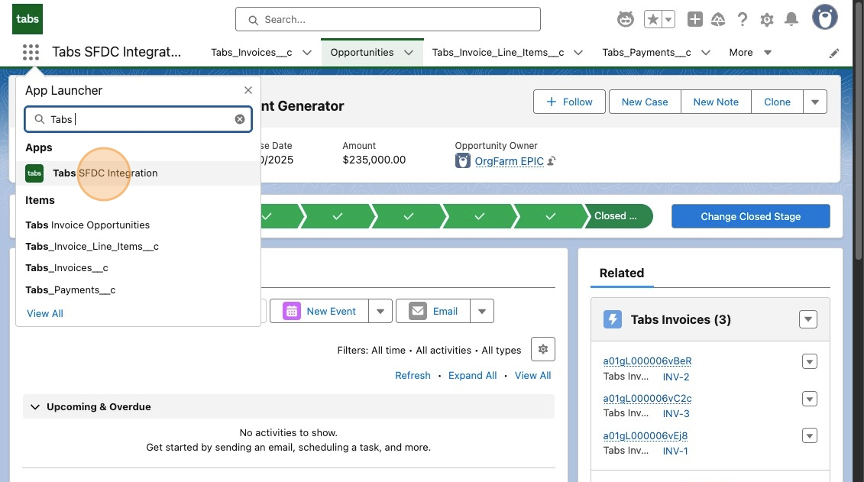Open more record actions dropdown beside Clone
Viewport: 864px width, 482px height.
815,102
